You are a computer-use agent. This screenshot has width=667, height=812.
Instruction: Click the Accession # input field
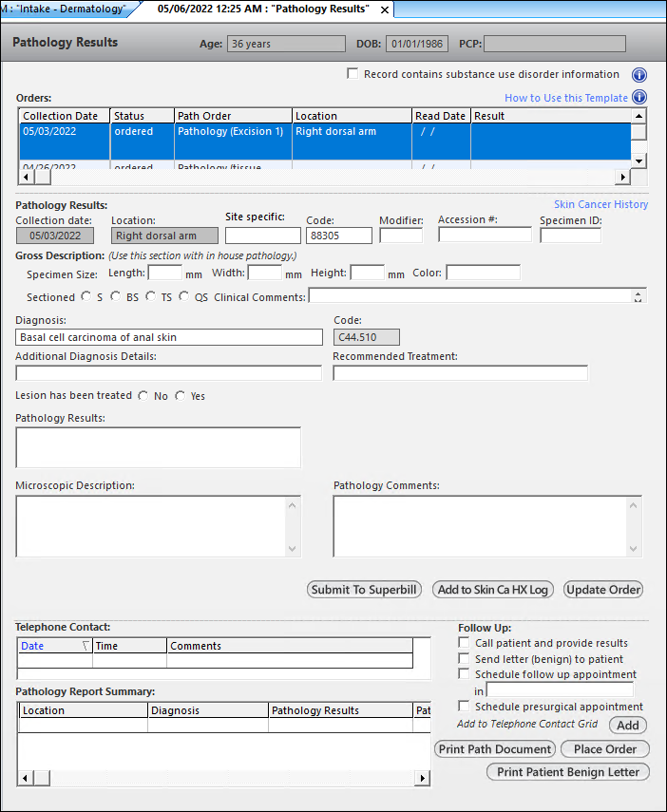(485, 235)
